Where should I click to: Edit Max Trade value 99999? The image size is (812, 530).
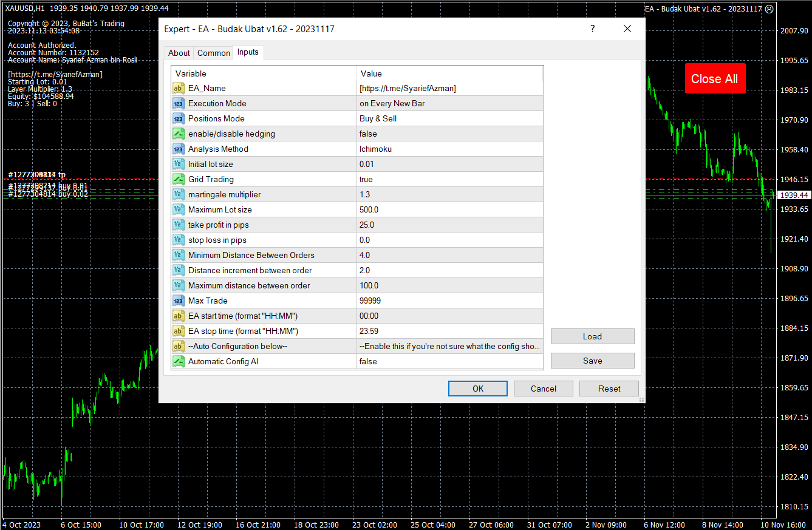pyautogui.click(x=449, y=301)
